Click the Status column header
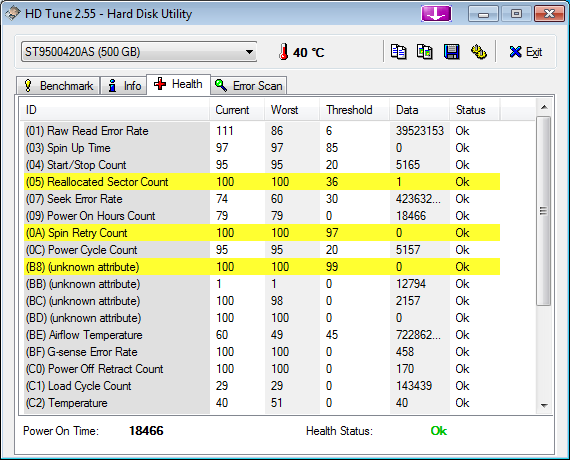This screenshot has height=463, width=571. 475,110
